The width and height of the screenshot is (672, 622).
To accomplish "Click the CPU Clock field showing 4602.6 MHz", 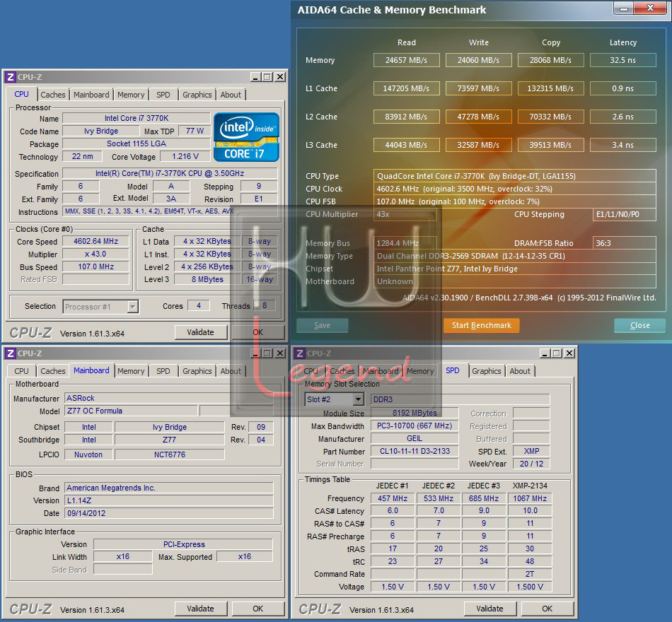I will [514, 189].
